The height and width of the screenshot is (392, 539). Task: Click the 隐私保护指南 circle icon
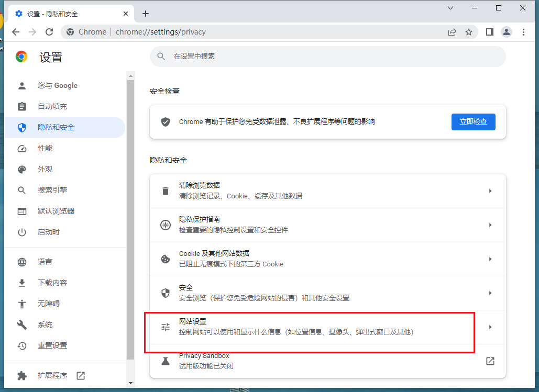click(166, 225)
